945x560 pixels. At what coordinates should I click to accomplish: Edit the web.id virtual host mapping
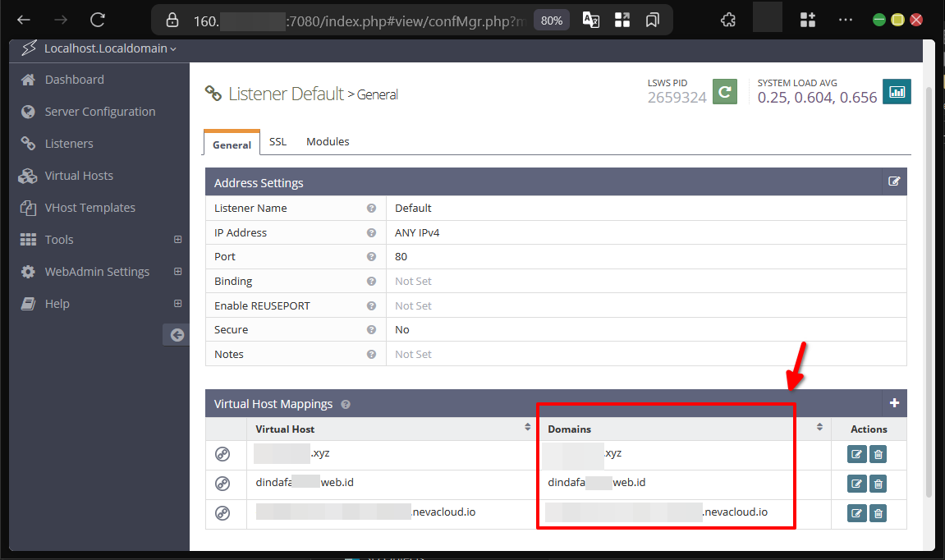pos(856,484)
